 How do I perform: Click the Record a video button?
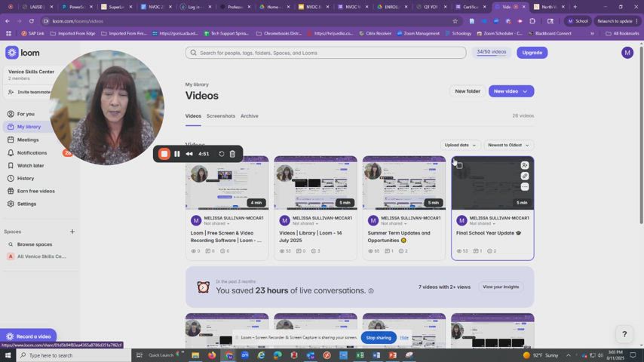coord(29,336)
